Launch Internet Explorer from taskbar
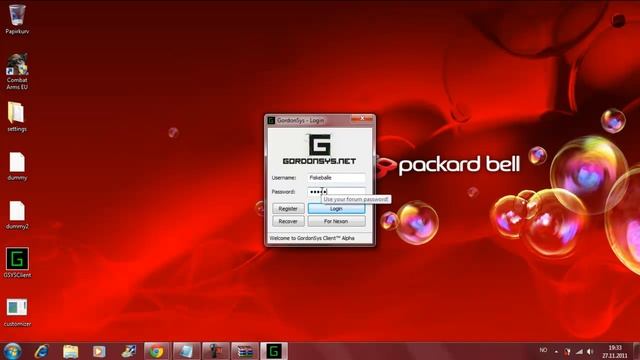 point(41,351)
